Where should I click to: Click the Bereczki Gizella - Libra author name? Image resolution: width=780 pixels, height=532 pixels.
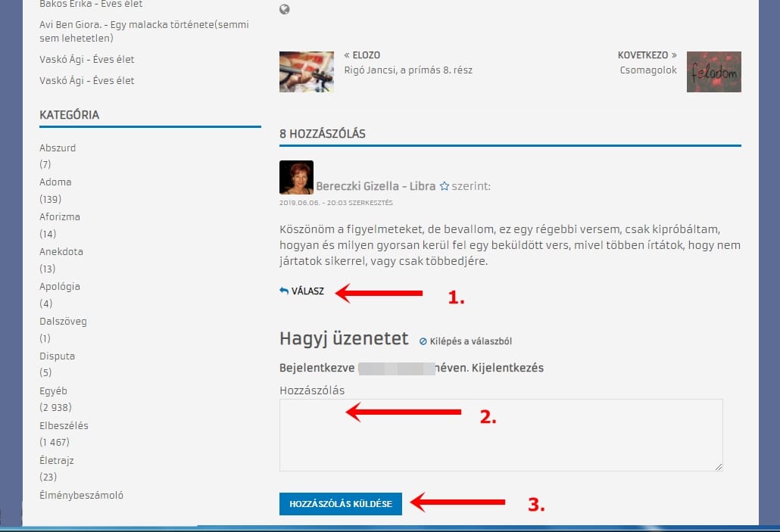376,186
